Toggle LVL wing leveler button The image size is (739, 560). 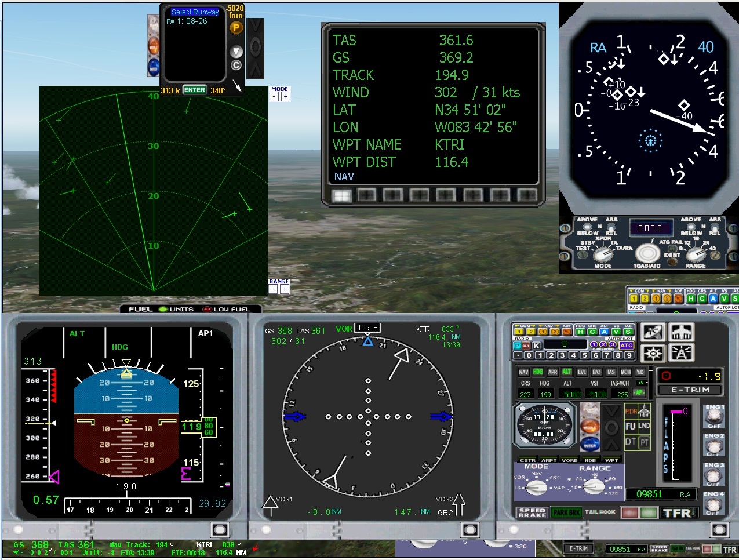click(582, 372)
